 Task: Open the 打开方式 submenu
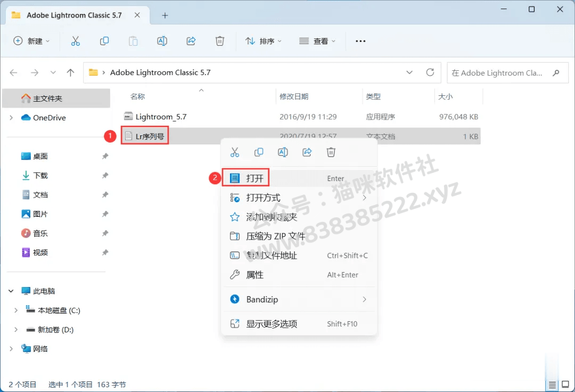(299, 198)
